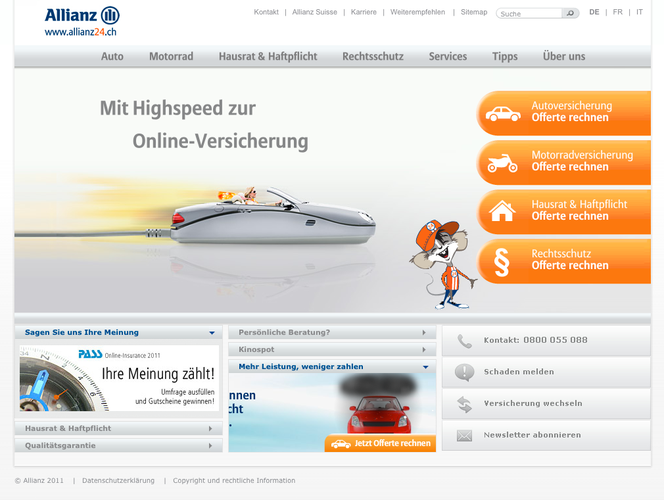Click the car icon on Autoversicherung button

(x=503, y=114)
